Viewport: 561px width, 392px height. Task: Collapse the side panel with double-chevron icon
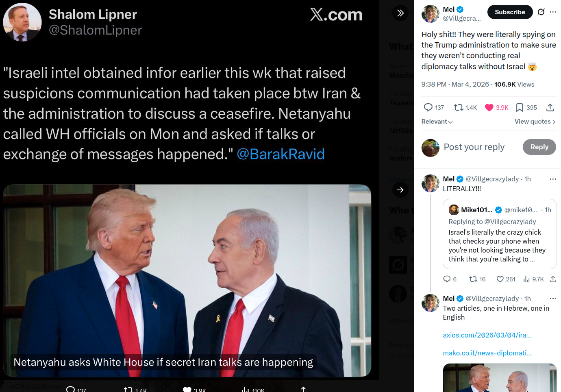coord(400,13)
